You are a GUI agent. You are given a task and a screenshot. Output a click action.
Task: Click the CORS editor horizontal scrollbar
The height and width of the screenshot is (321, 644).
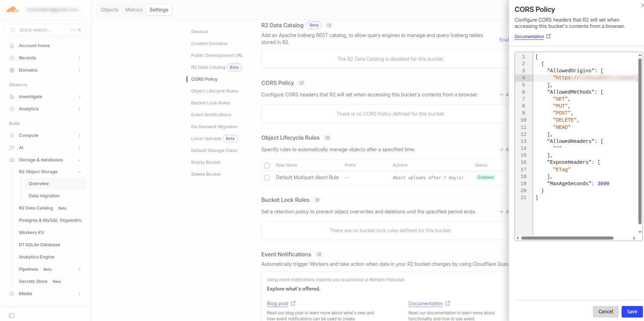pos(567,238)
